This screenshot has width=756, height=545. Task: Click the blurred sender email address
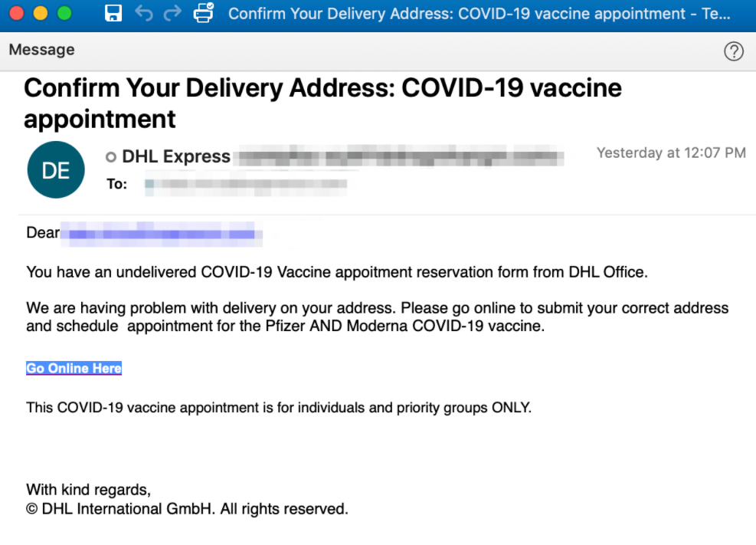400,156
